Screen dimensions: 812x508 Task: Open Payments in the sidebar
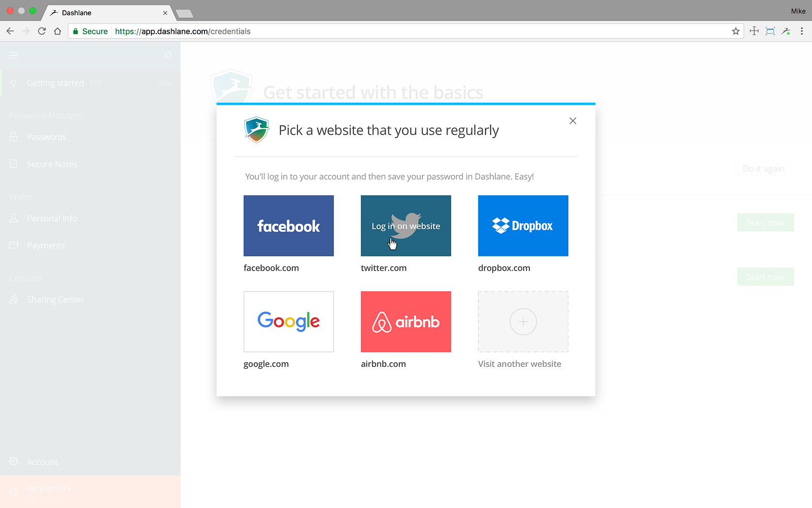(90, 245)
